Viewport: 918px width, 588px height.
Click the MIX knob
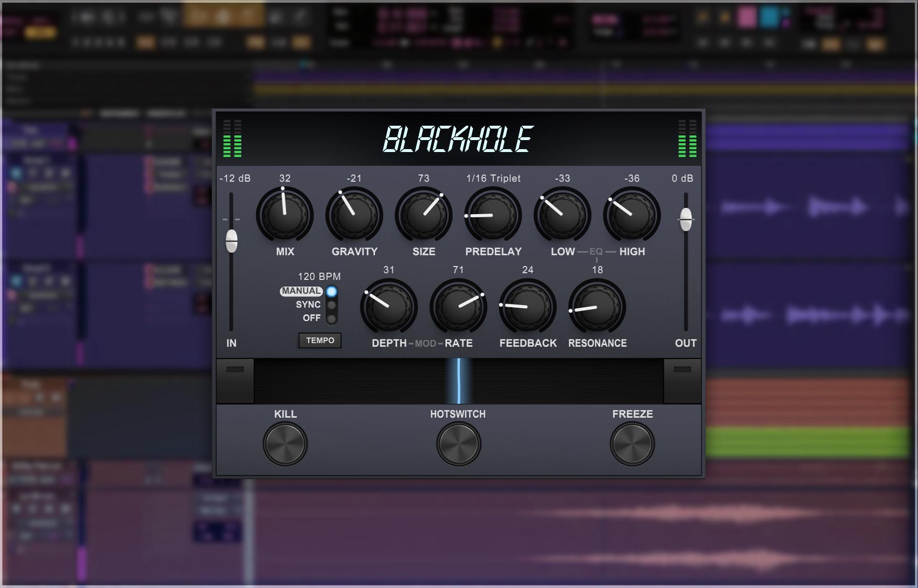coord(285,215)
